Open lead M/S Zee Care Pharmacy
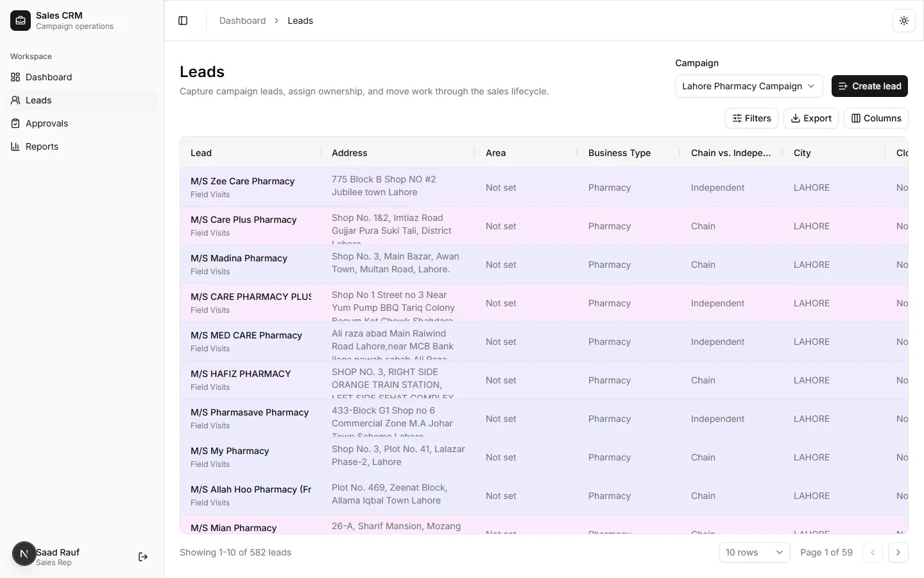Viewport: 924px width, 578px height. [x=243, y=181]
